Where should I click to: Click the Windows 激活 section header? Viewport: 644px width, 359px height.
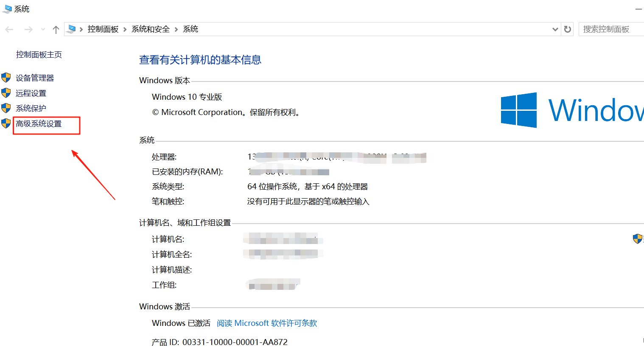point(165,306)
